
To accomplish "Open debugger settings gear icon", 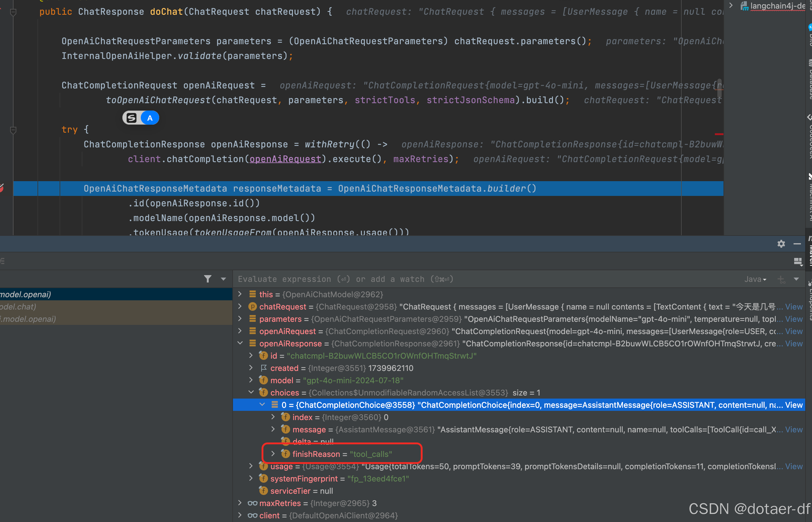I will tap(781, 244).
